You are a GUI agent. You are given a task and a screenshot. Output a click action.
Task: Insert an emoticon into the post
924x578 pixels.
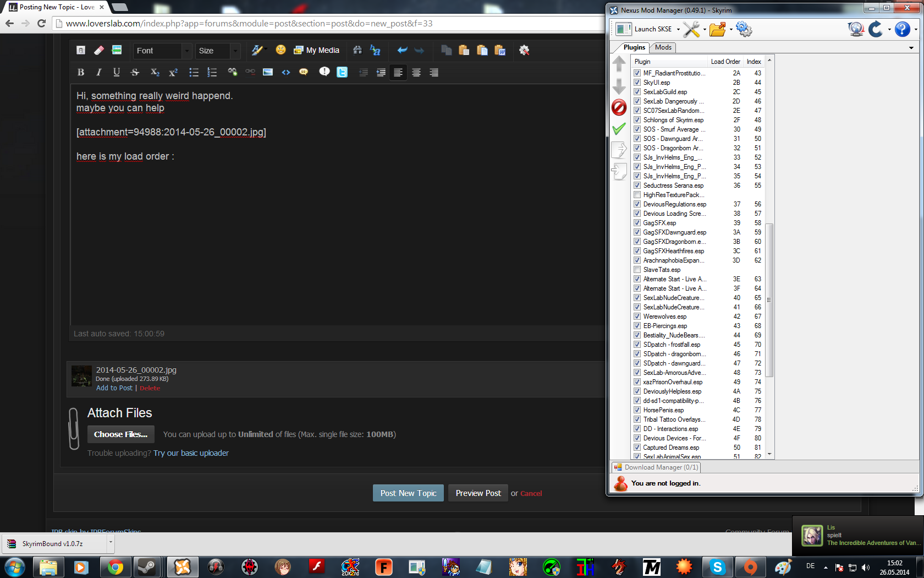pyautogui.click(x=280, y=50)
